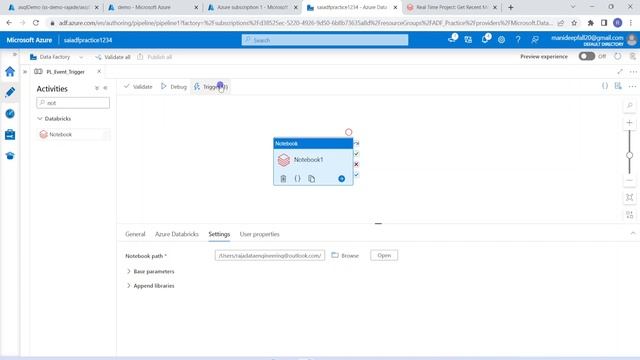
Task: Open Azure settings gear icon
Action: point(501,40)
